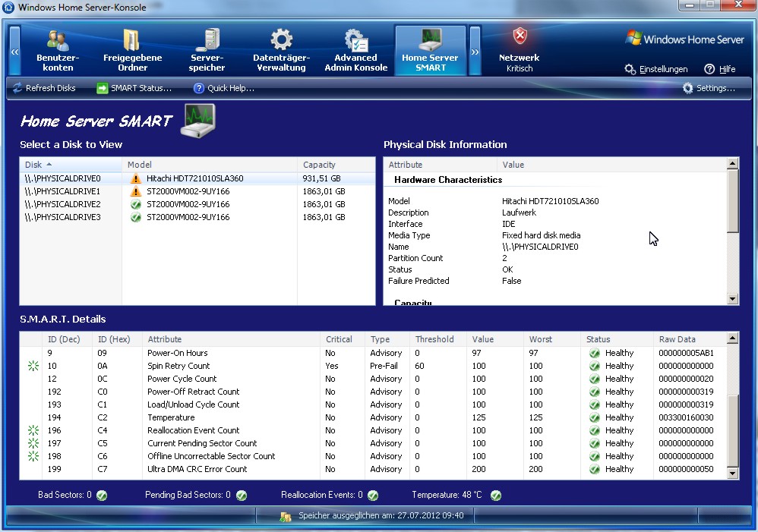758x532 pixels.
Task: Open Quick Help…
Action: [x=224, y=88]
